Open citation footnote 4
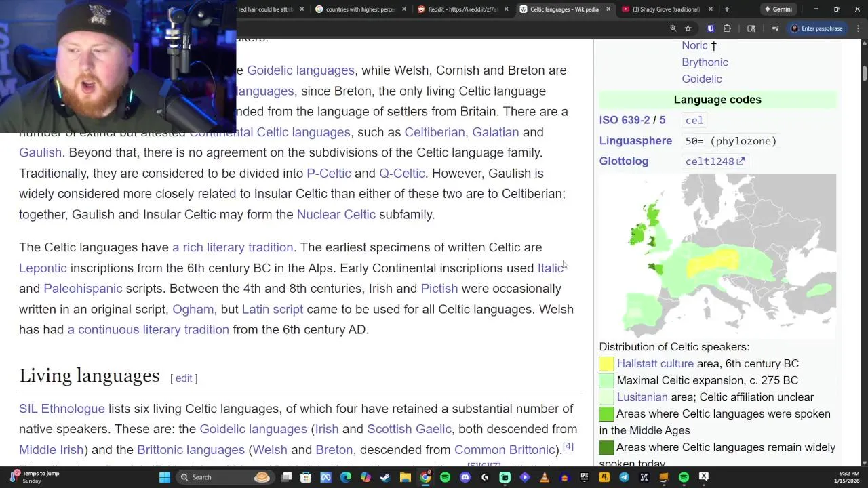868x488 pixels. tap(568, 447)
